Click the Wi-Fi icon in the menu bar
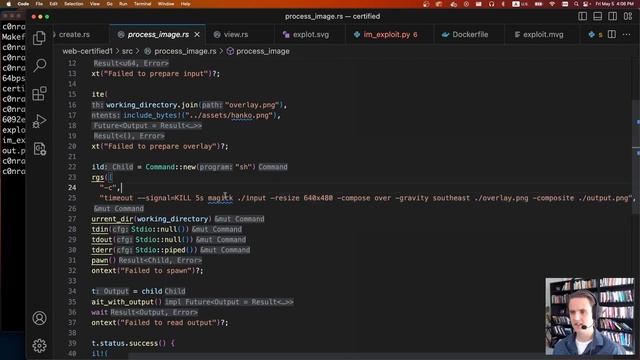Screen dimensions: 640x360 coord(552,4)
